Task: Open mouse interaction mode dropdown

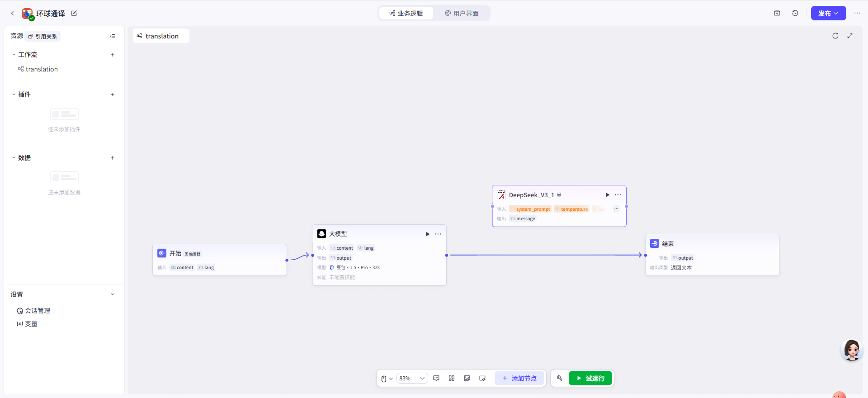Action: click(x=387, y=379)
